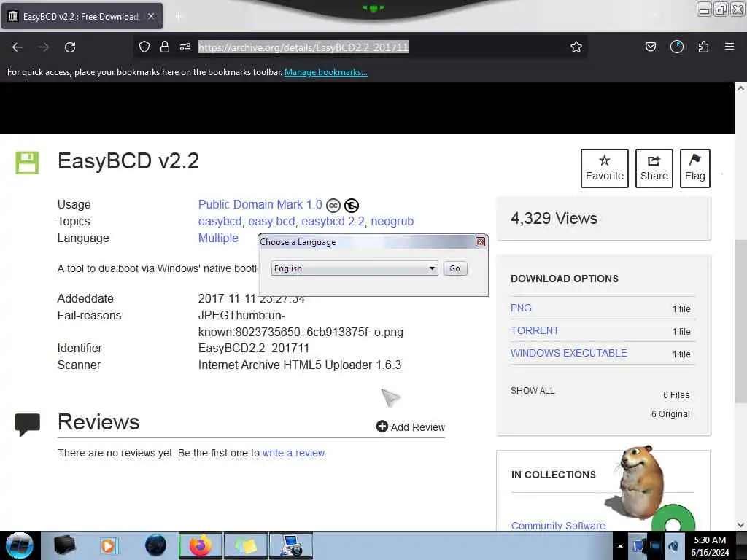This screenshot has width=747, height=560.
Task: Click SHOW ALL download files
Action: (533, 391)
